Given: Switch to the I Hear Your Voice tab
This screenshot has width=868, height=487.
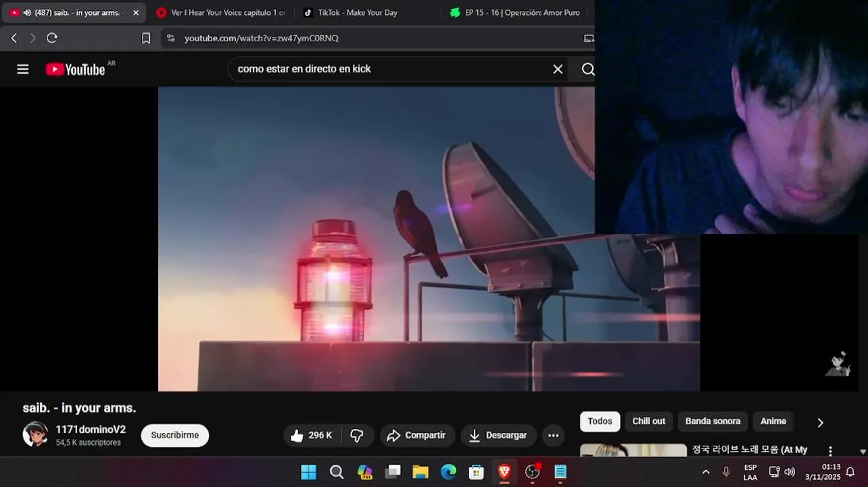Looking at the screenshot, I should pos(222,12).
